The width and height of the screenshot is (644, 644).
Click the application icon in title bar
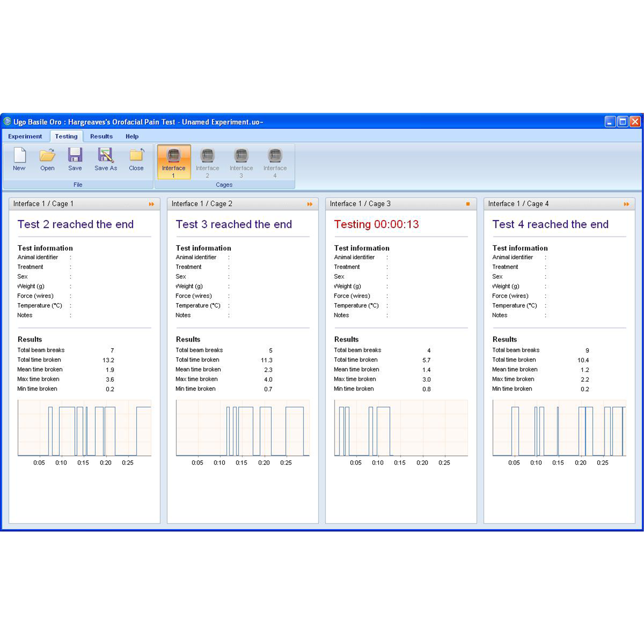(x=7, y=122)
